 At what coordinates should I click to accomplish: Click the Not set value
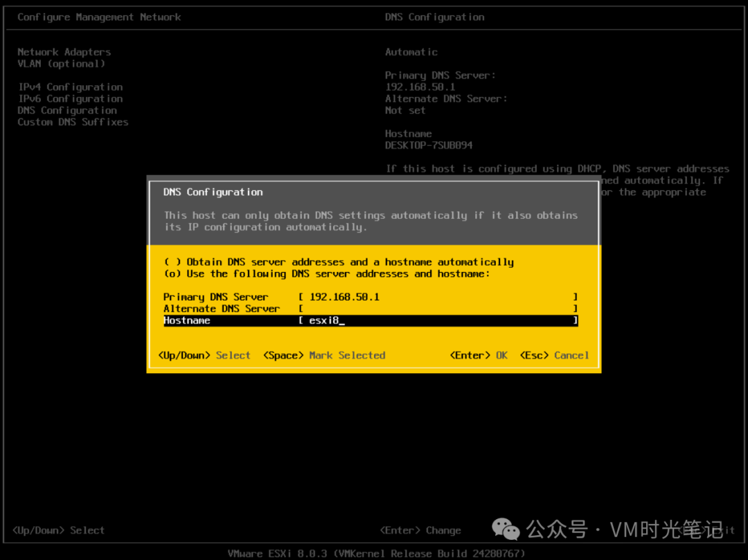coord(405,111)
